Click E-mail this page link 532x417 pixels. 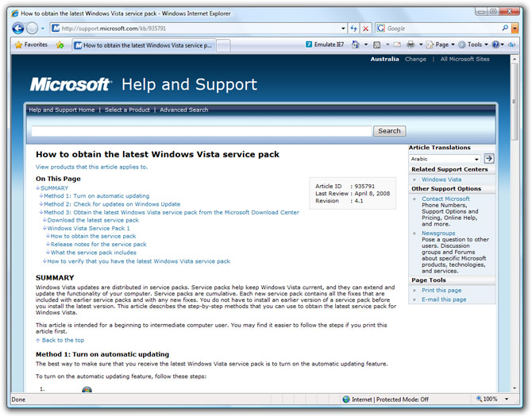pyautogui.click(x=444, y=299)
